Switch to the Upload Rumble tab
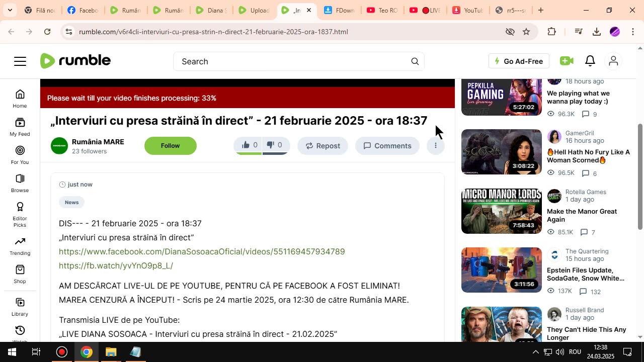Image resolution: width=644 pixels, height=362 pixels. (x=254, y=10)
